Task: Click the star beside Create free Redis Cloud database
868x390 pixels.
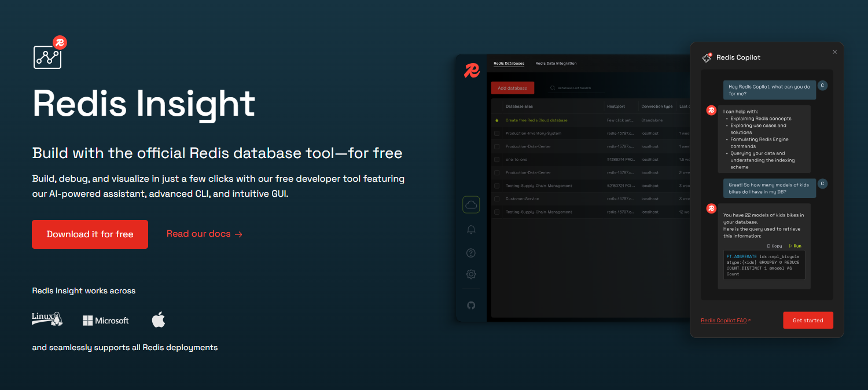Action: pyautogui.click(x=496, y=120)
